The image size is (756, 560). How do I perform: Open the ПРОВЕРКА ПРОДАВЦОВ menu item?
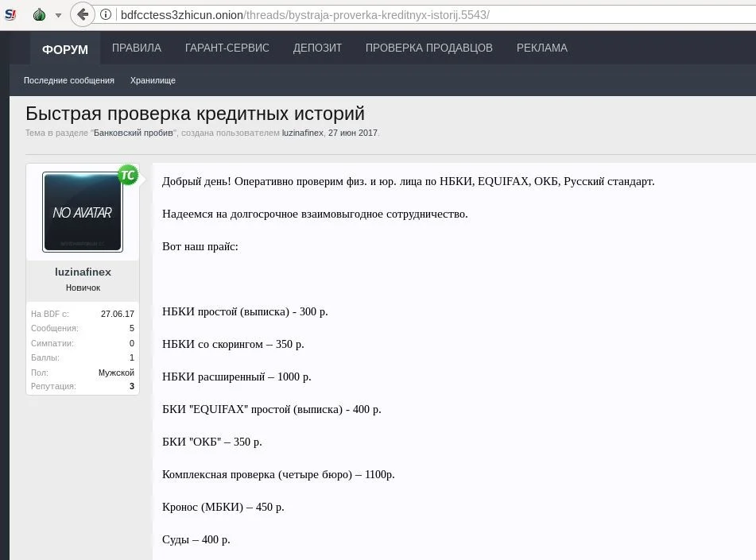coord(429,48)
